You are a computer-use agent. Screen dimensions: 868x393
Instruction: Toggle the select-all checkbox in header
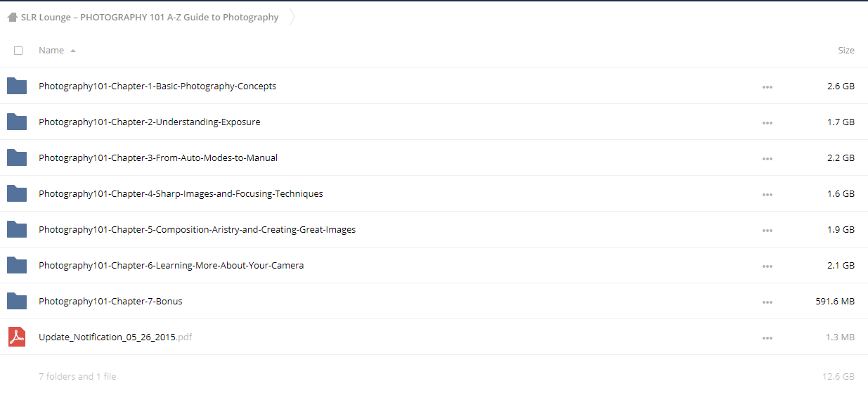18,51
